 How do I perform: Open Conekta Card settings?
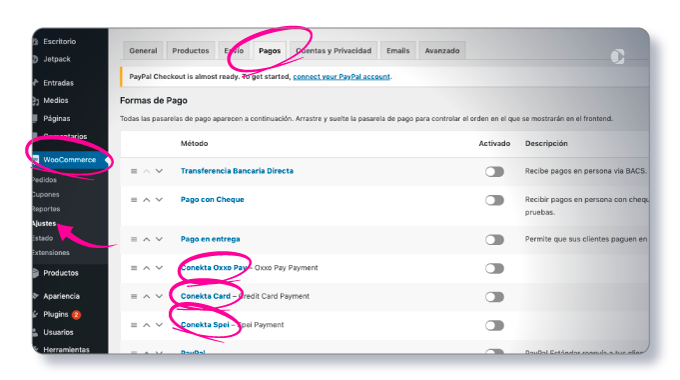206,296
